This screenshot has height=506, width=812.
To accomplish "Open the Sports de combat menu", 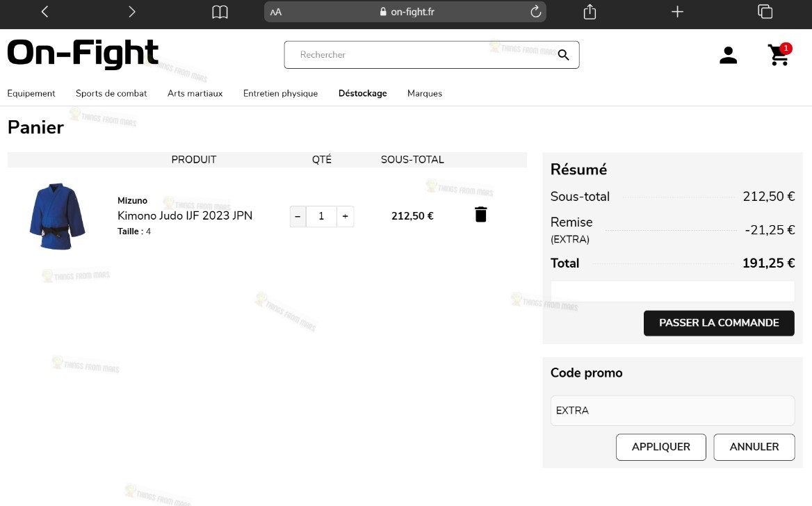I will tap(111, 93).
